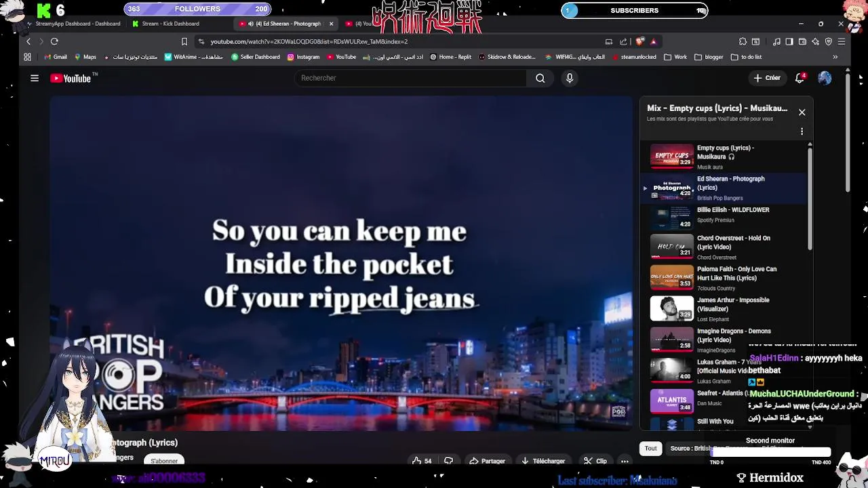Image resolution: width=868 pixels, height=488 pixels.
Task: Expand the Work bookmarks folder
Action: pos(675,57)
